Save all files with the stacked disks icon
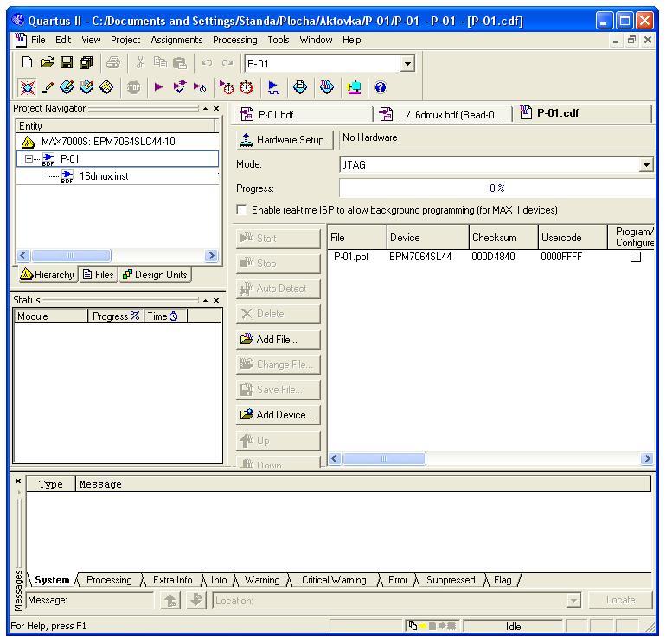Image resolution: width=666 pixels, height=644 pixels. 86,63
